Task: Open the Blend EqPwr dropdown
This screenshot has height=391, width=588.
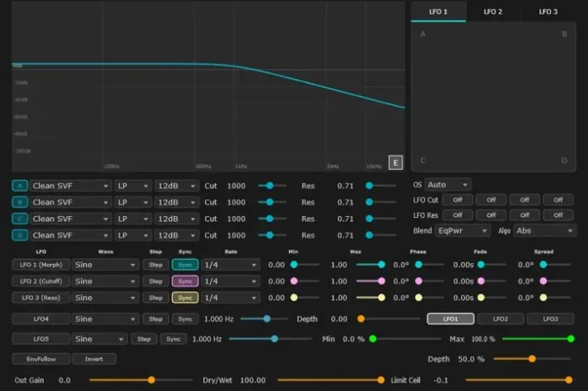Action: click(x=463, y=230)
